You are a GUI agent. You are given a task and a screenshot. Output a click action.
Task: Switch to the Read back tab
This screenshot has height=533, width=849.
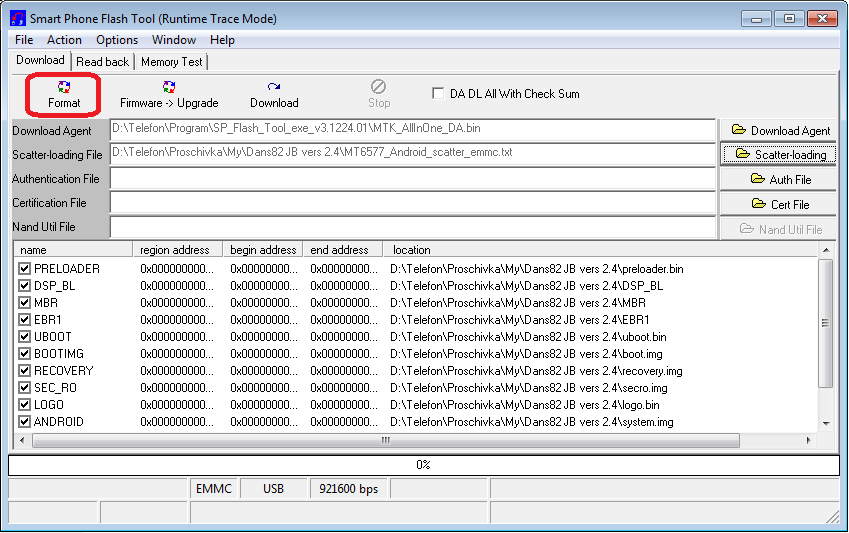pos(102,62)
